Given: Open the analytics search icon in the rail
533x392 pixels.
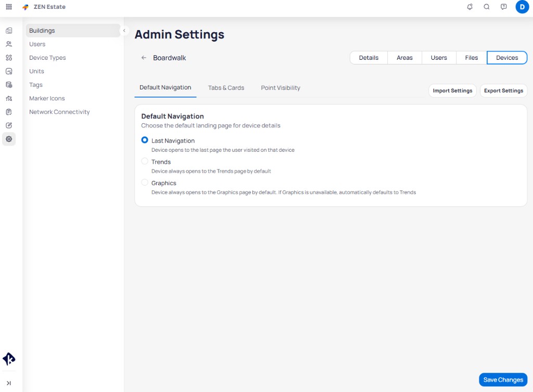Looking at the screenshot, I should (x=9, y=98).
